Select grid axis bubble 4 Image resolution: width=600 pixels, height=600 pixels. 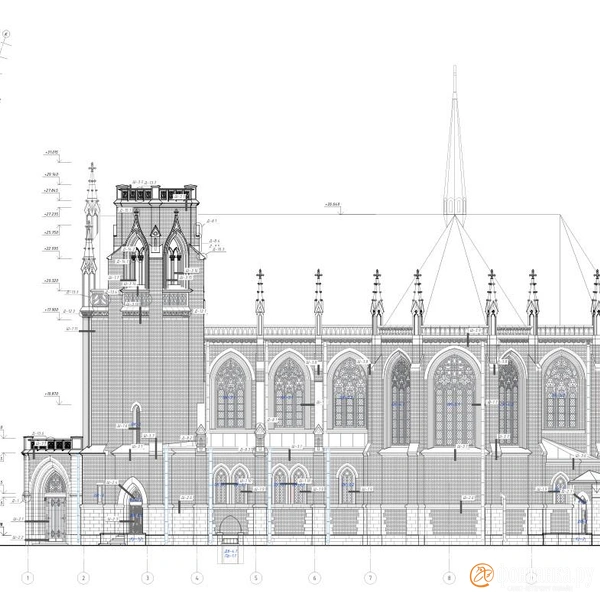pyautogui.click(x=197, y=578)
